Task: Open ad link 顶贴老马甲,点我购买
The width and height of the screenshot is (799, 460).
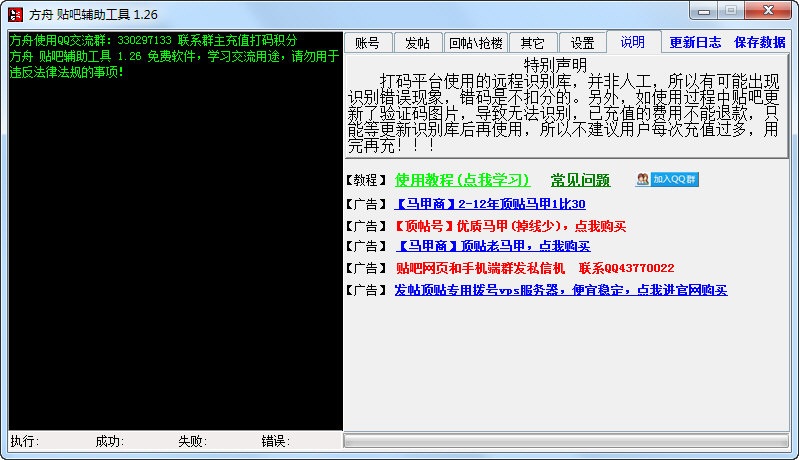Action: pyautogui.click(x=493, y=247)
